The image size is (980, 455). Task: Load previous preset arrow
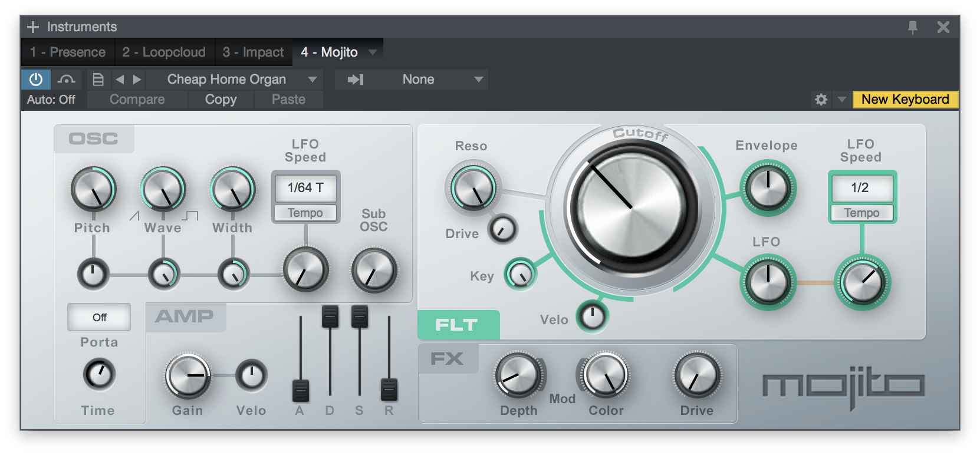pyautogui.click(x=120, y=79)
